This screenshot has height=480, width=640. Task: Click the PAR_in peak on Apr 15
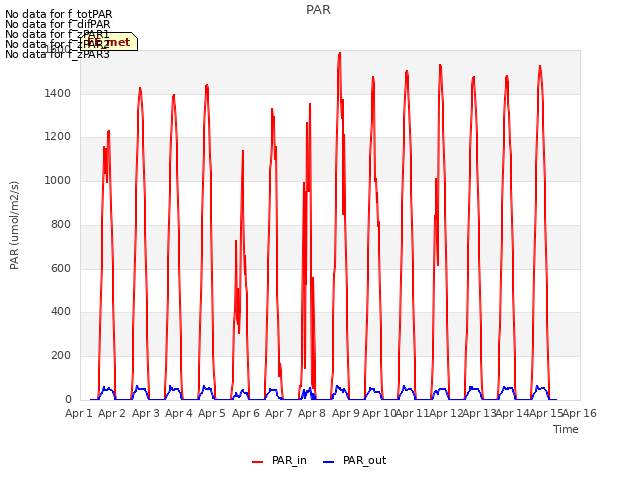click(x=540, y=66)
